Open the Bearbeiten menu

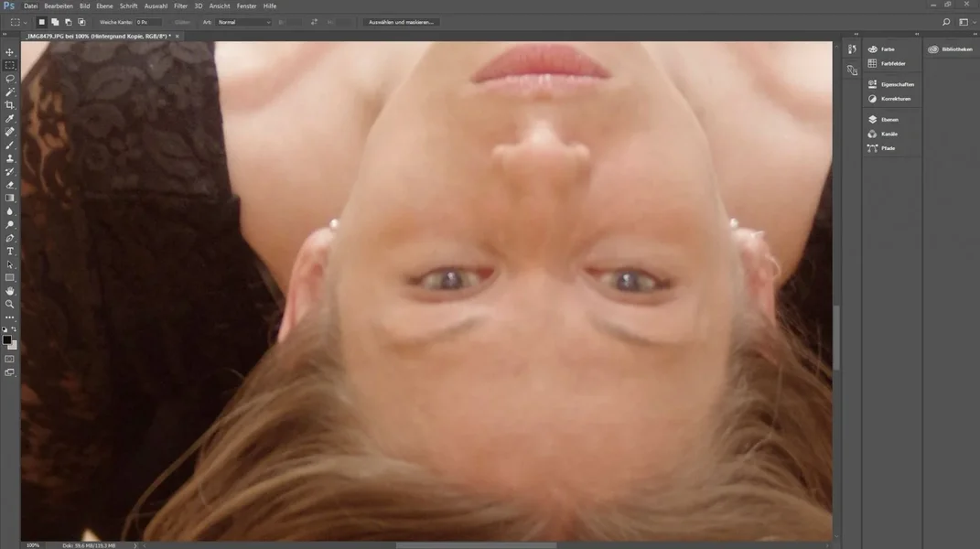[x=59, y=6]
